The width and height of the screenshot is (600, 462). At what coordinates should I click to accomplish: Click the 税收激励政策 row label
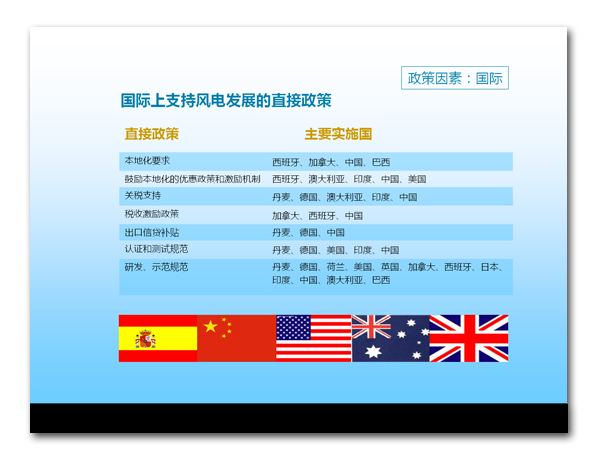pyautogui.click(x=152, y=214)
